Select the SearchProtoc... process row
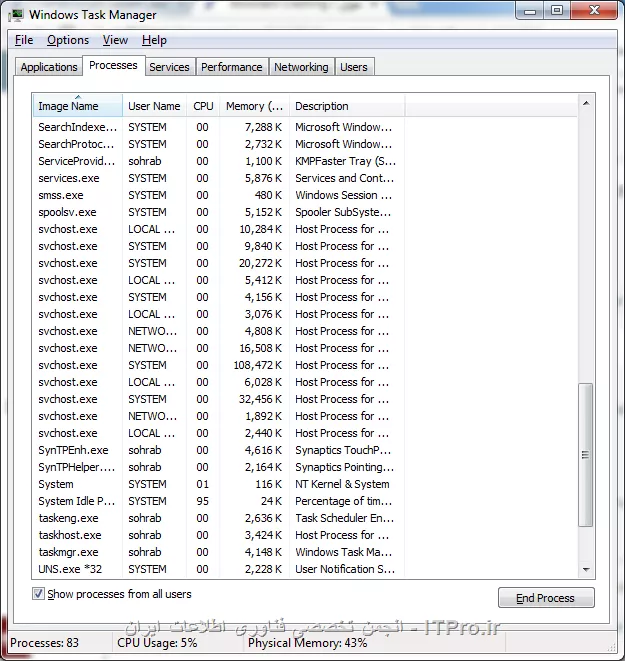625x661 pixels. (219, 144)
